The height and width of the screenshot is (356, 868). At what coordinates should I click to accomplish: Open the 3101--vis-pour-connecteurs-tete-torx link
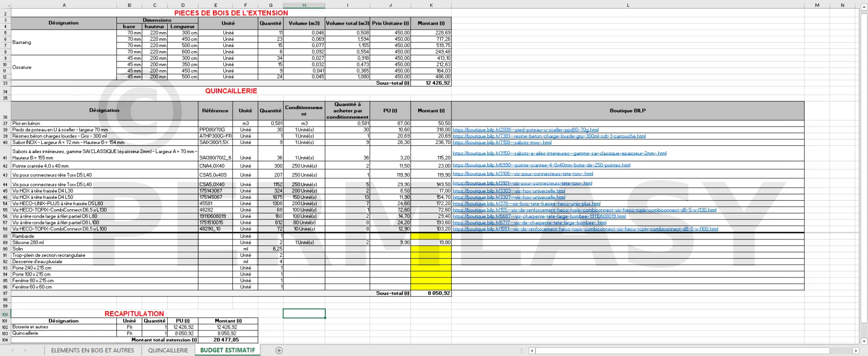point(522,183)
